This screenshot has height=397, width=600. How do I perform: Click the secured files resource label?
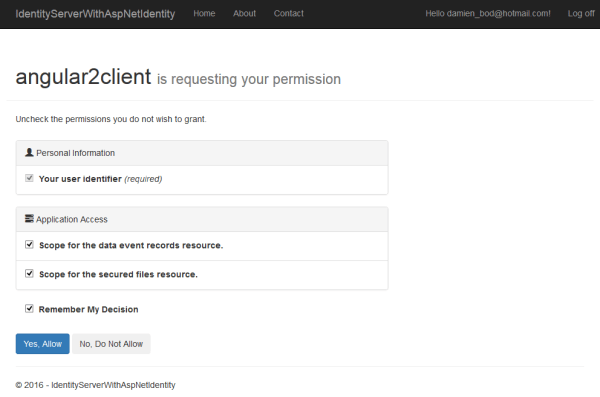pos(118,274)
